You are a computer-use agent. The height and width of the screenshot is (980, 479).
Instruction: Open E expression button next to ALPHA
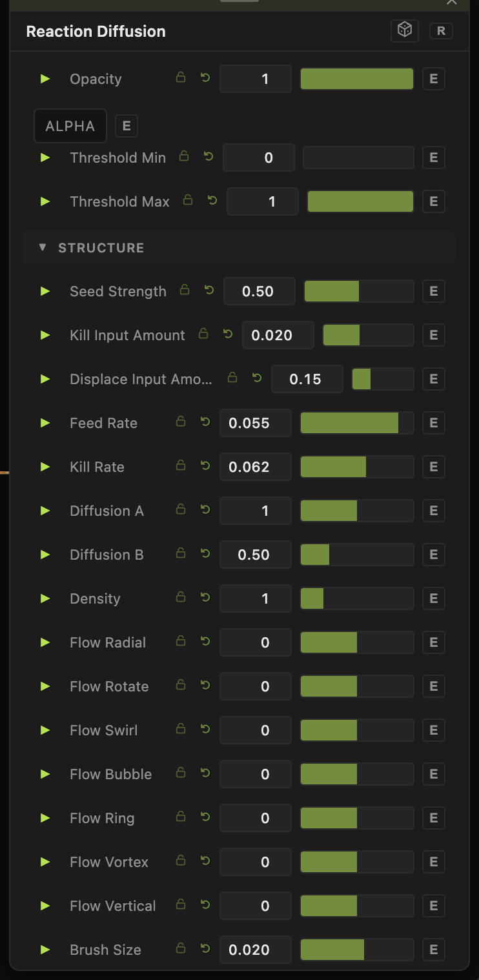pyautogui.click(x=127, y=126)
